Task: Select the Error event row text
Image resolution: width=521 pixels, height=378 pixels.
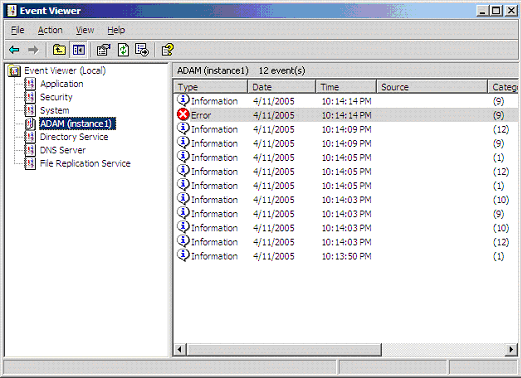Action: click(x=201, y=115)
